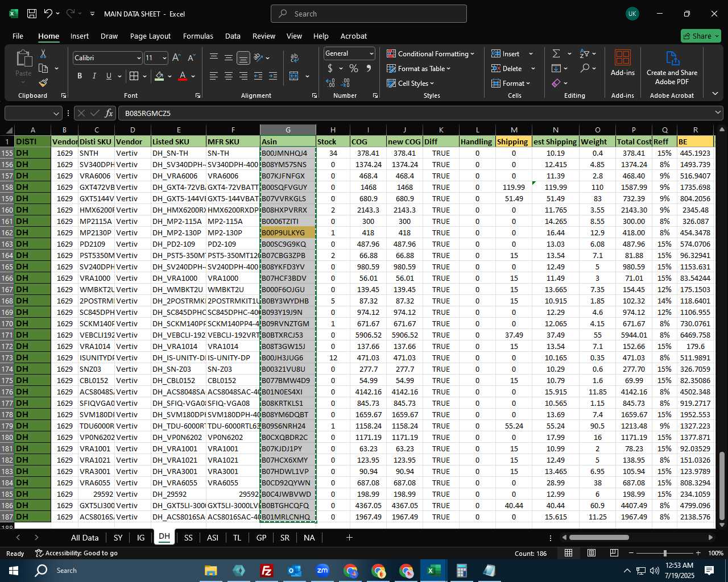Screen dimensions: 728x582
Task: Click the Percent Style icon
Action: click(x=354, y=69)
